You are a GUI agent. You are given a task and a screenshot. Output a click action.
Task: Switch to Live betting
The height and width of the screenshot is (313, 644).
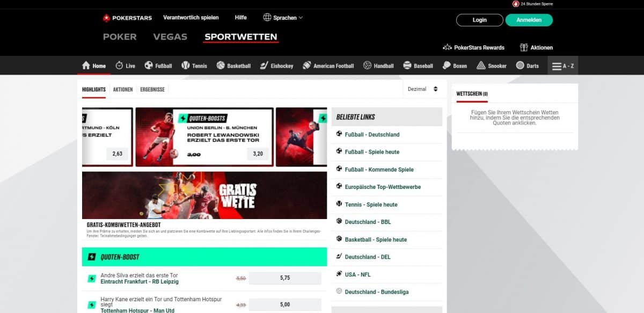pyautogui.click(x=125, y=65)
